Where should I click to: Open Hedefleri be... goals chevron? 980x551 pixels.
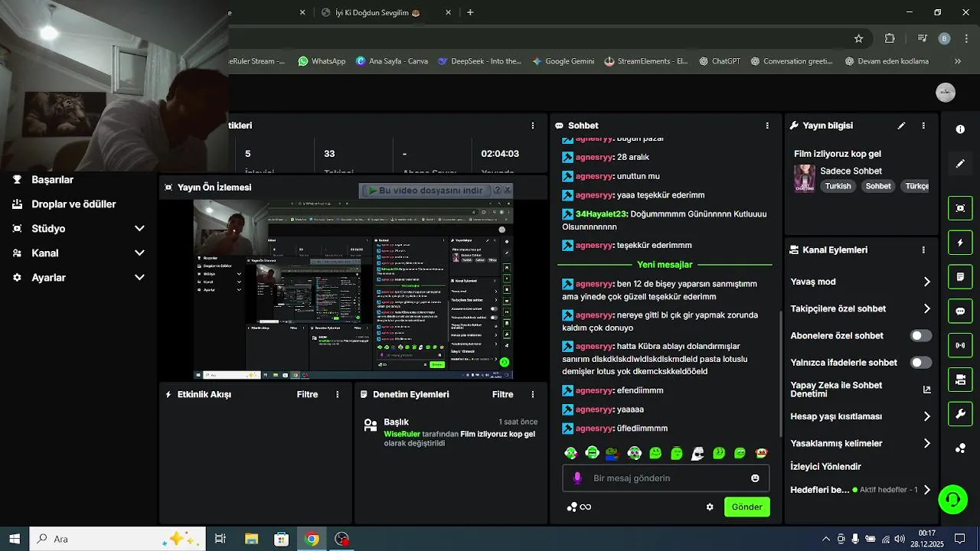pos(927,490)
